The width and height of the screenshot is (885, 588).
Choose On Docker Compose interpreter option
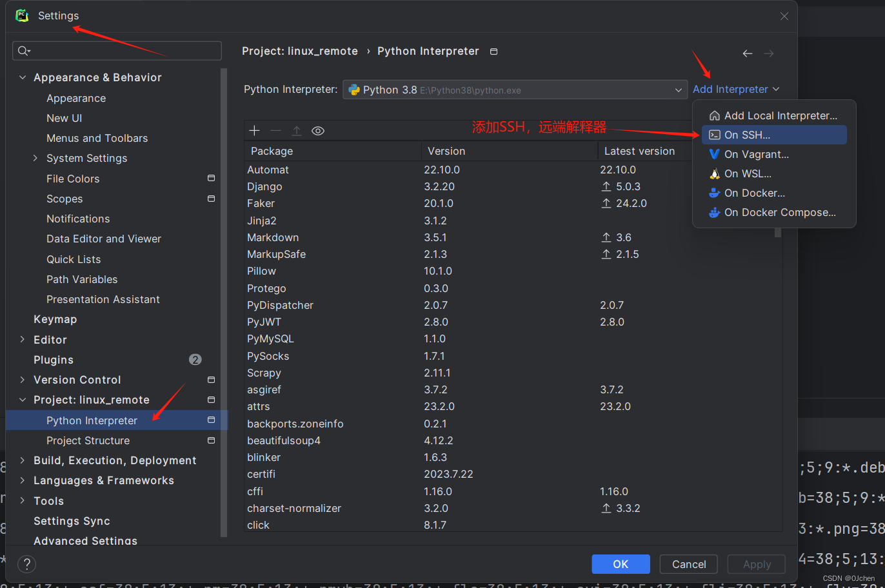(x=774, y=212)
